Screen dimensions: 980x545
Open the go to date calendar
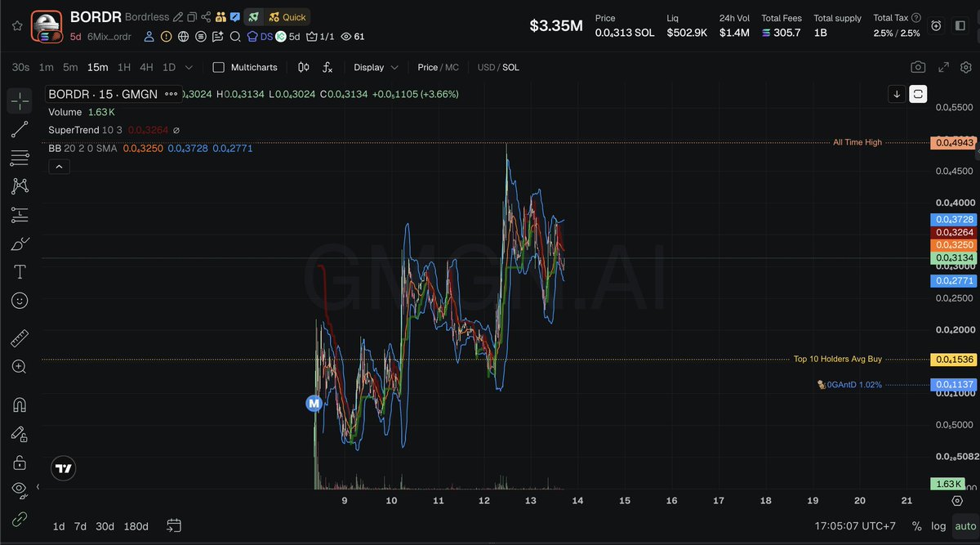click(x=174, y=525)
